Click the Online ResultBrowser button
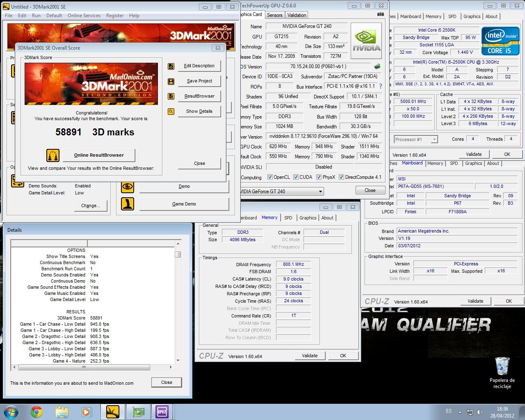Viewport: 525px width, 420px height. coord(99,155)
